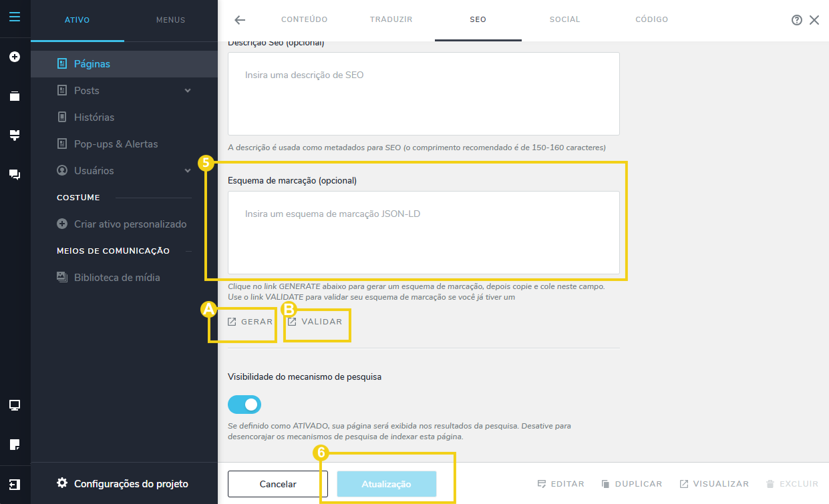Open the desktop monitor preview icon

coord(15,405)
